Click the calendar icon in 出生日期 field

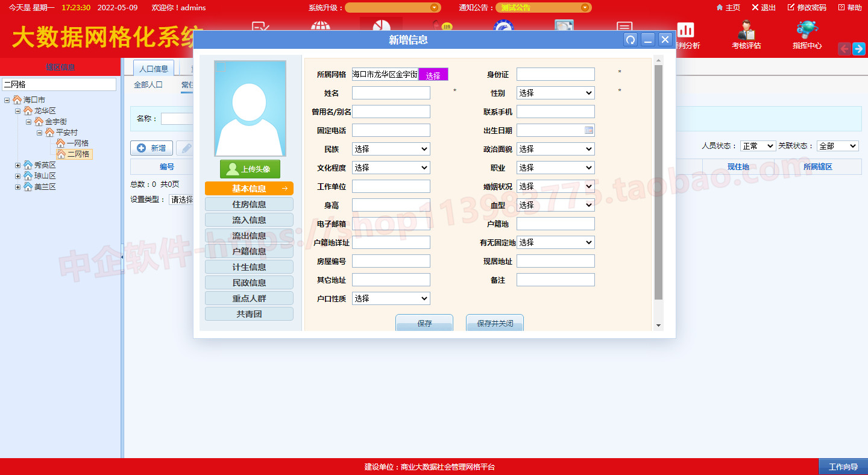click(589, 130)
